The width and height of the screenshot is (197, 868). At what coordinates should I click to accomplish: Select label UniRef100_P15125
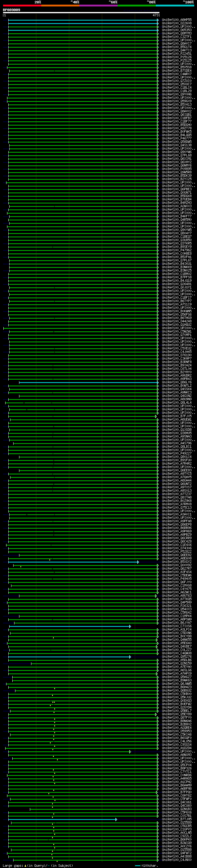pos(177,60)
